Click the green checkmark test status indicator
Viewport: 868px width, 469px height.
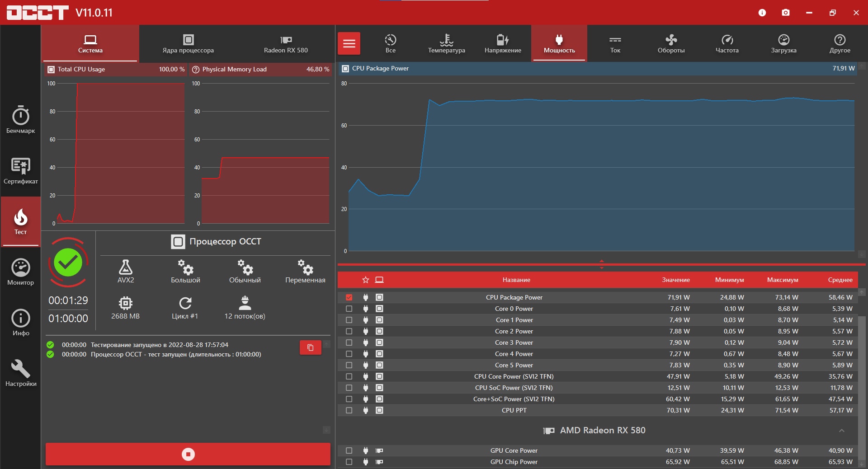(x=68, y=262)
